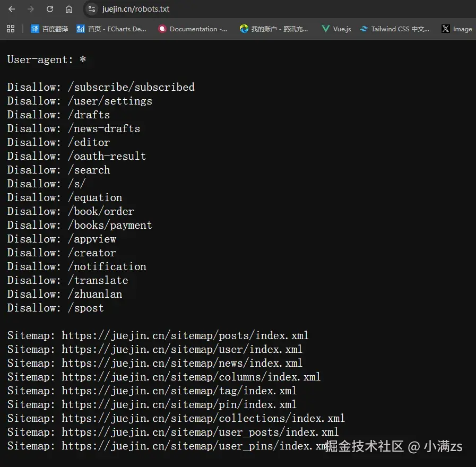Open the 百度翻译 bookmark
476x467 pixels.
[49, 29]
